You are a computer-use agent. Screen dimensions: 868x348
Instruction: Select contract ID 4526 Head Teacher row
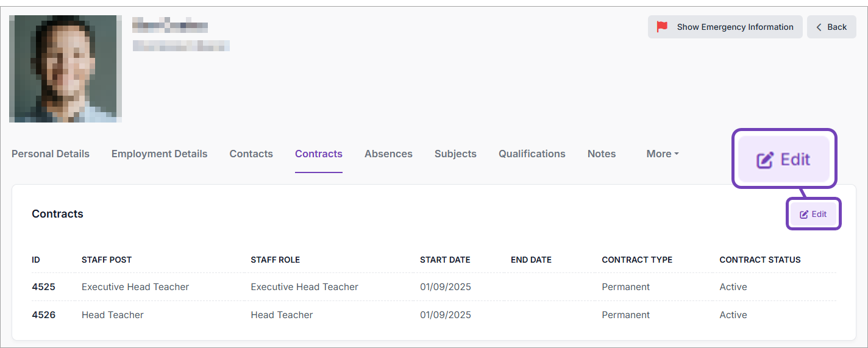[112, 315]
